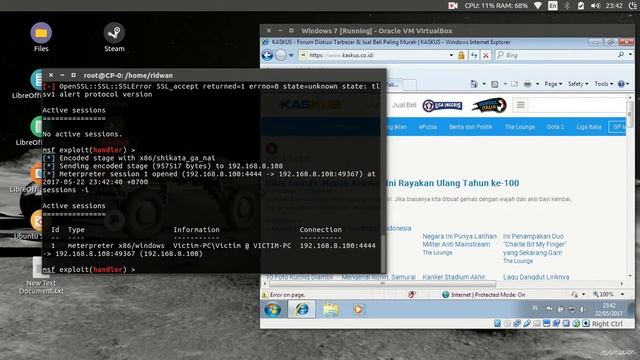This screenshot has height=360, width=640.
Task: Open the Files desktop icon
Action: pyautogui.click(x=41, y=37)
